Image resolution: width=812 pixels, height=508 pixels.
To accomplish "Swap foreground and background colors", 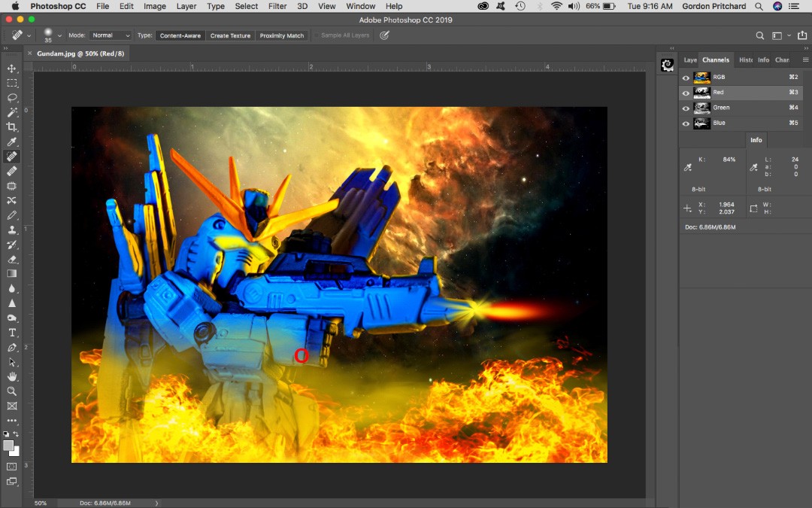I will click(17, 434).
